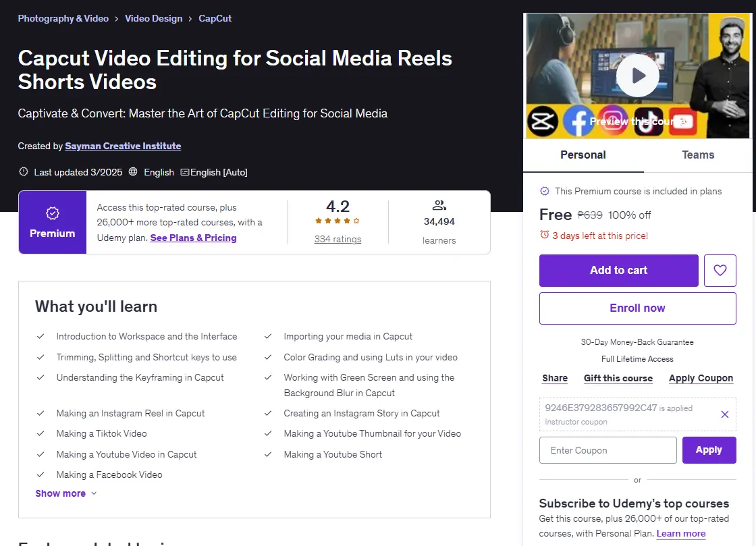Open Photography & Video breadcrumb

(63, 18)
